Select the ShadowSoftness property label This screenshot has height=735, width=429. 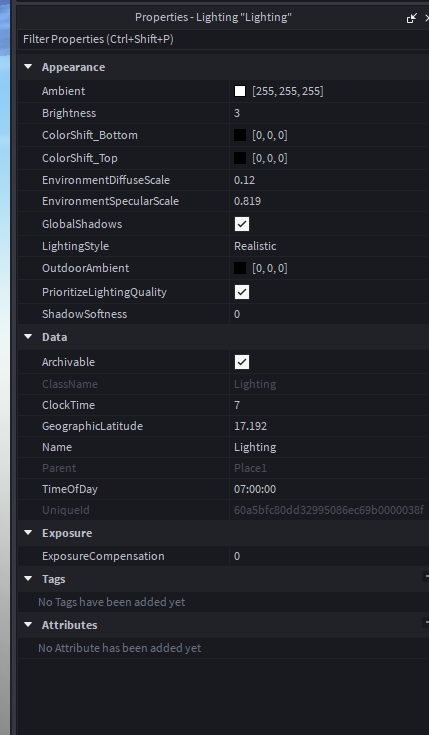pos(84,314)
